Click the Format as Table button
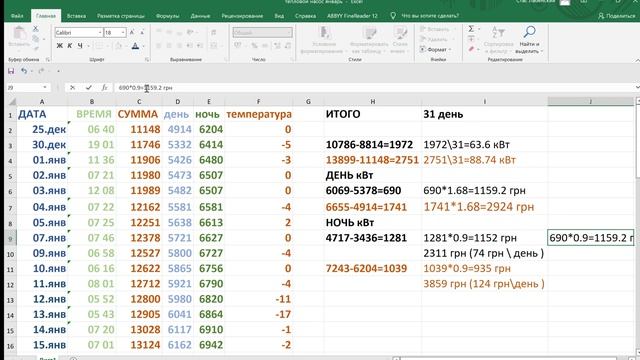 coord(369,40)
